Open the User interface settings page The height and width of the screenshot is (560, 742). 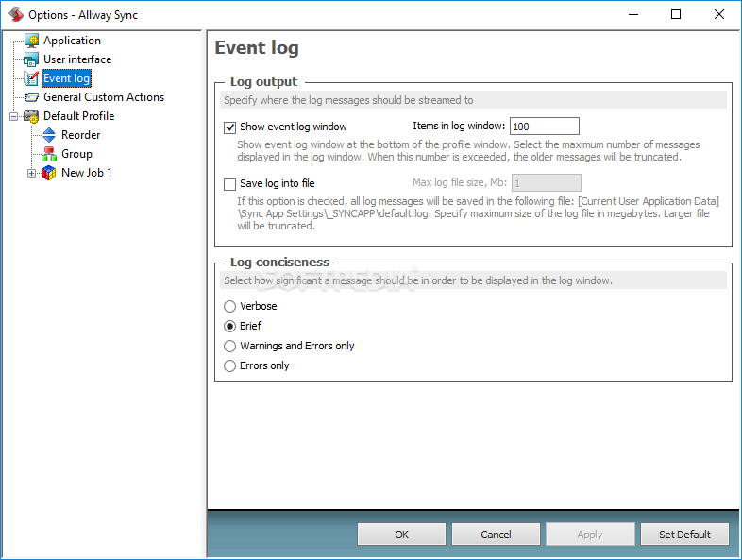(x=77, y=59)
